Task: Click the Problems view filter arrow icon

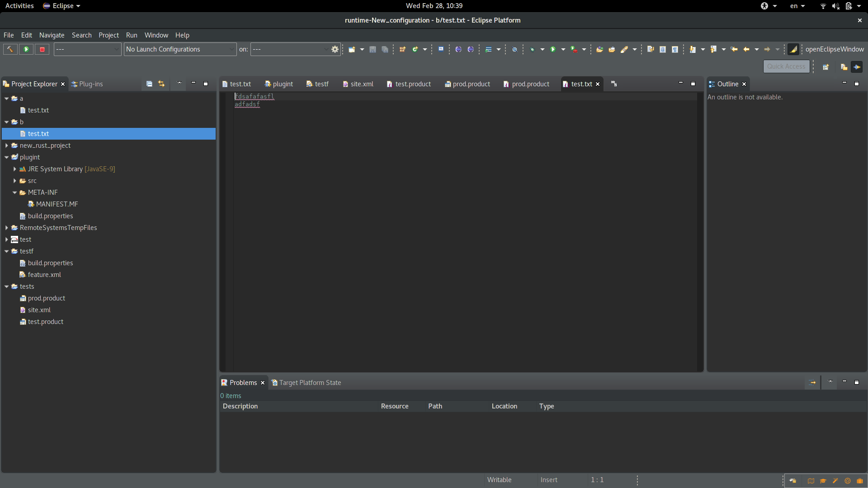Action: click(x=812, y=382)
